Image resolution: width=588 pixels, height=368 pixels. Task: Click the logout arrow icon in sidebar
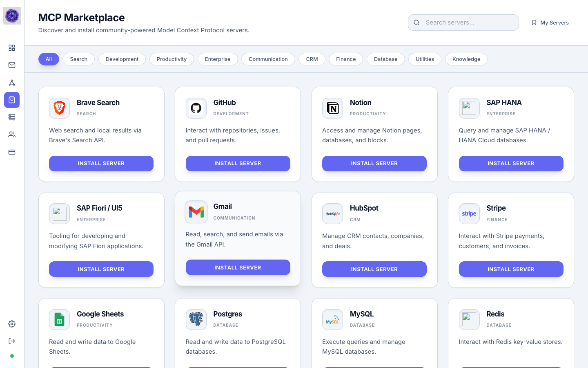pyautogui.click(x=12, y=341)
